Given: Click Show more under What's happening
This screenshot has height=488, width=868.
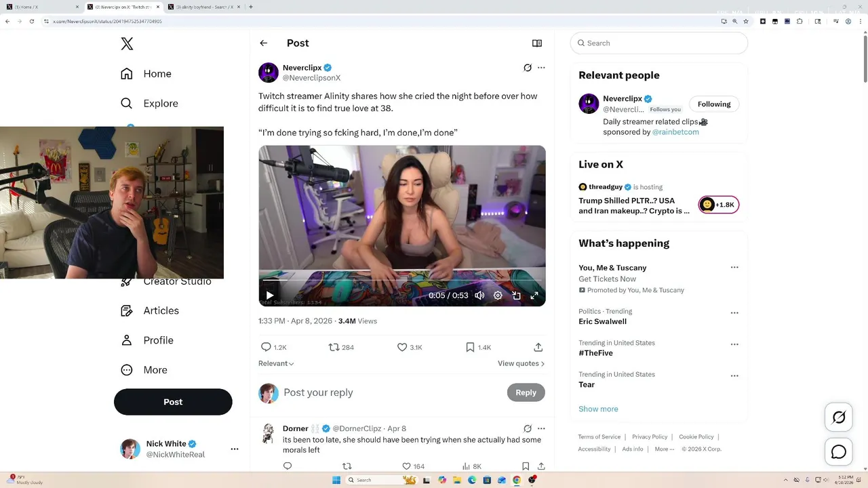Looking at the screenshot, I should point(598,409).
